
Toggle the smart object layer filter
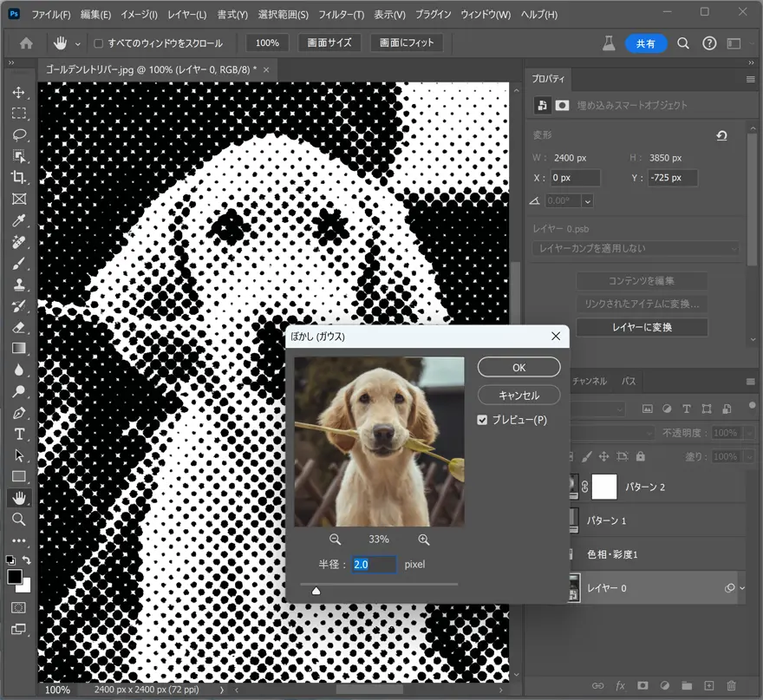pos(727,409)
